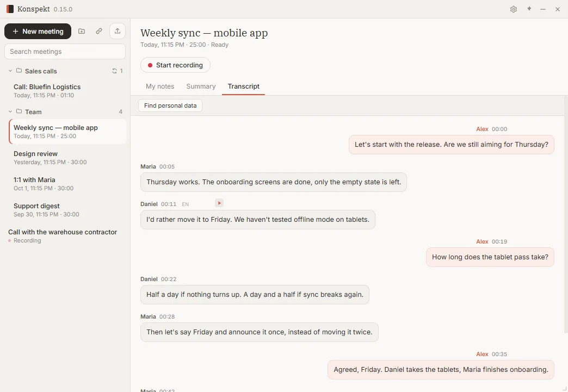Open the 1:1 with Maria meeting
568x392 pixels.
[67, 184]
